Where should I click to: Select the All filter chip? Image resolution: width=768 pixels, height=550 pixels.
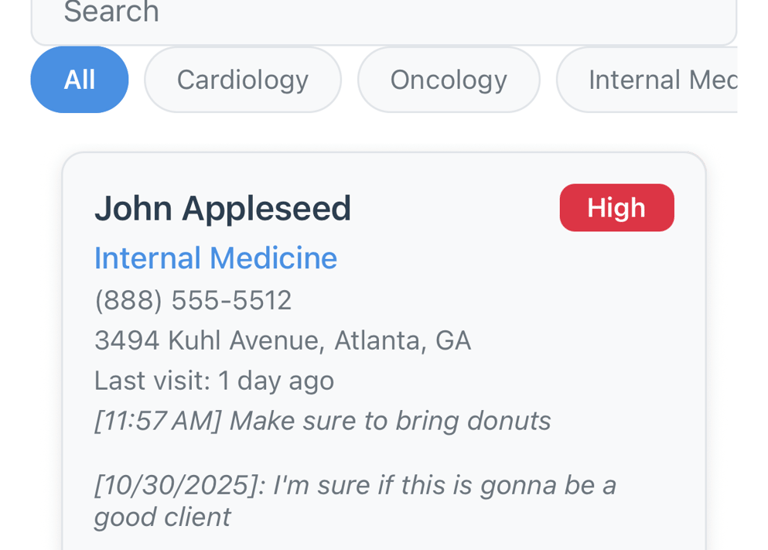click(80, 80)
